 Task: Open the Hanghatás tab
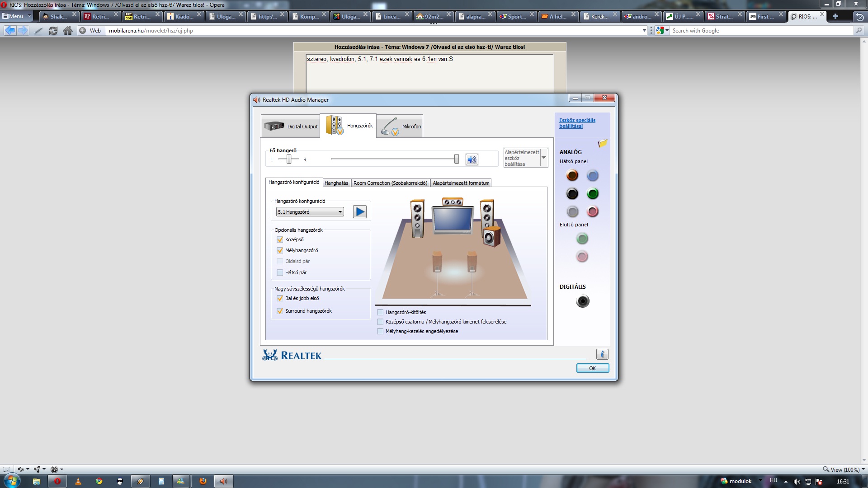coord(336,183)
